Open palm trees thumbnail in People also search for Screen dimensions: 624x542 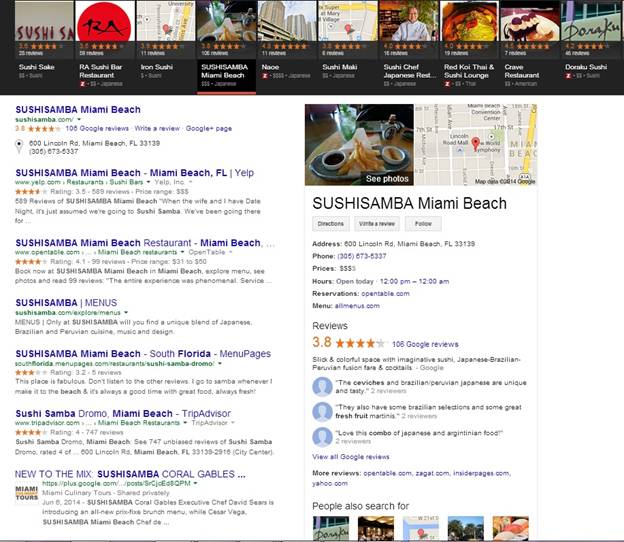coord(466,528)
